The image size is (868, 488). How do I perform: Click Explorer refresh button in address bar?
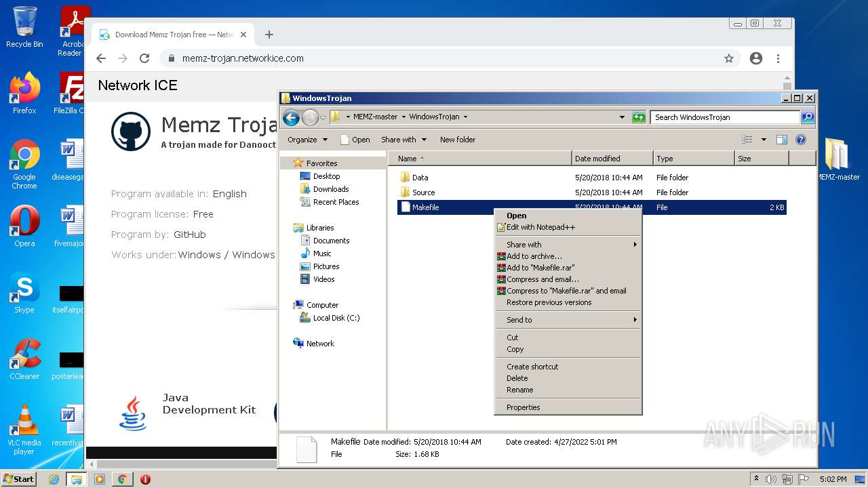click(638, 117)
